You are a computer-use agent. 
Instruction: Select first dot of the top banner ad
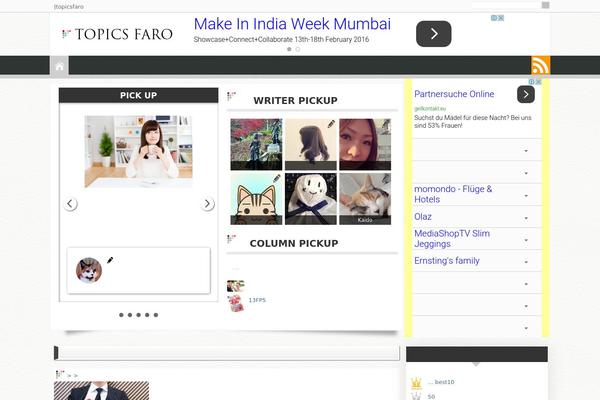289,49
